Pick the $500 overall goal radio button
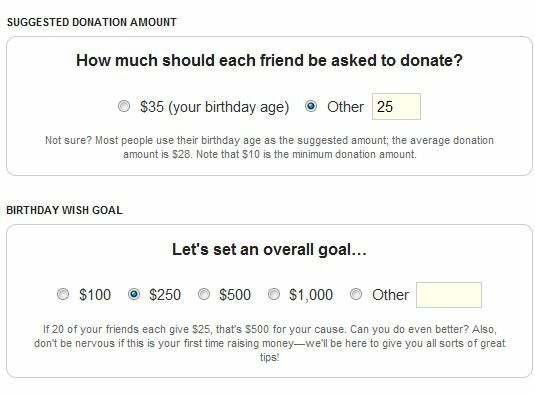The height and width of the screenshot is (394, 535). tap(204, 294)
